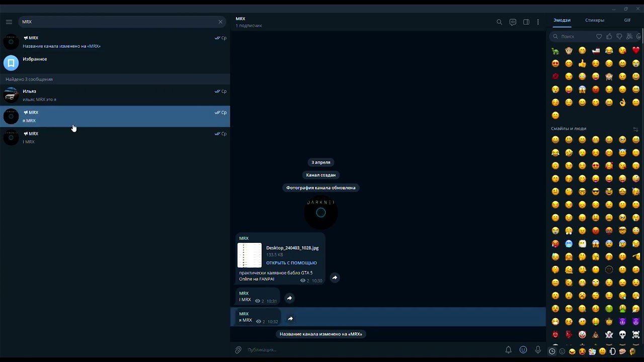Insert the red heart emoji
Screen dimensions: 644x362
tap(636, 50)
